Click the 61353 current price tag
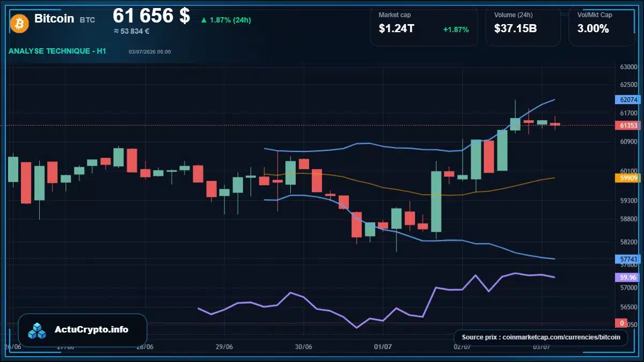Image resolution: width=644 pixels, height=362 pixels. [628, 125]
